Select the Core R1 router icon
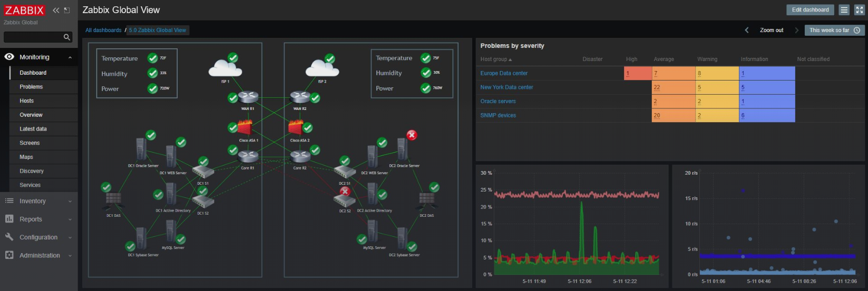This screenshot has height=291, width=868. [248, 156]
